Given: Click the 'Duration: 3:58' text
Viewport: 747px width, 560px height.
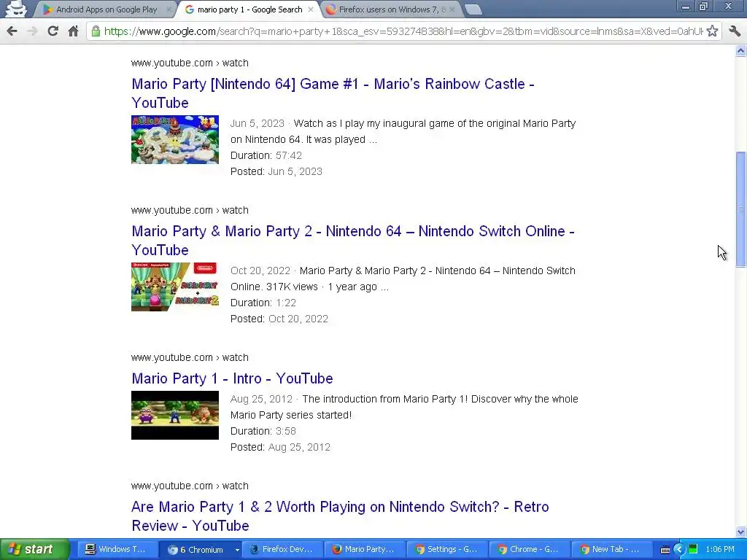Looking at the screenshot, I should point(263,432).
